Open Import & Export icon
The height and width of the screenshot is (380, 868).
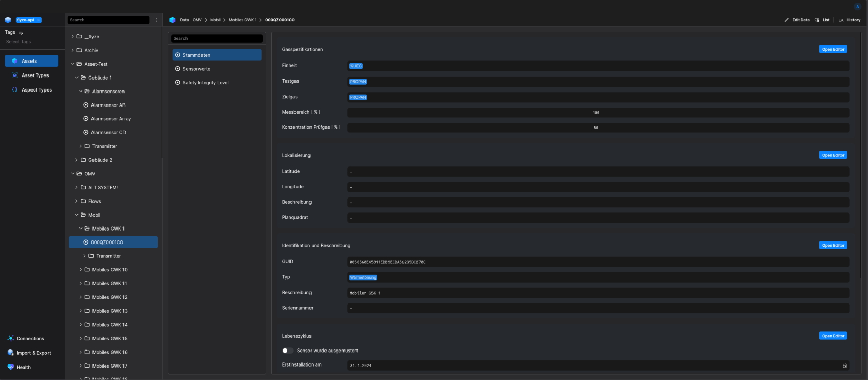[11, 353]
